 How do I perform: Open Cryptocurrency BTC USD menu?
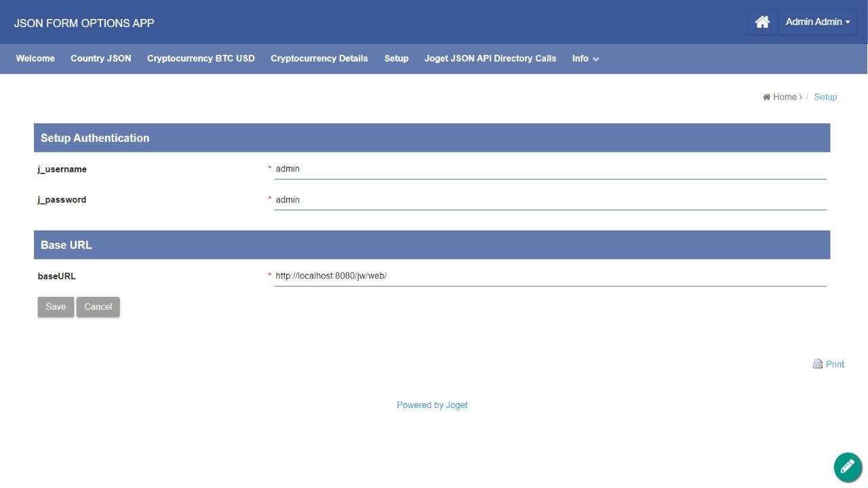201,58
